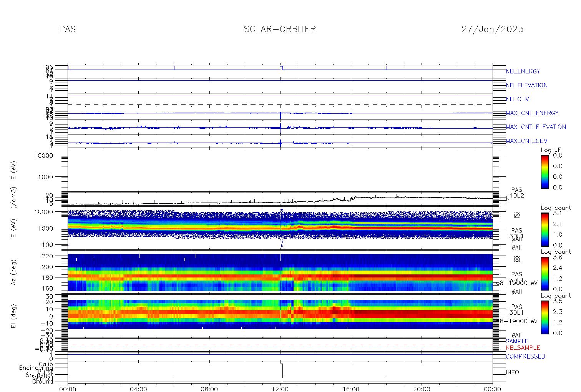Click the azimuth angle spectrogram panel

tap(280, 272)
